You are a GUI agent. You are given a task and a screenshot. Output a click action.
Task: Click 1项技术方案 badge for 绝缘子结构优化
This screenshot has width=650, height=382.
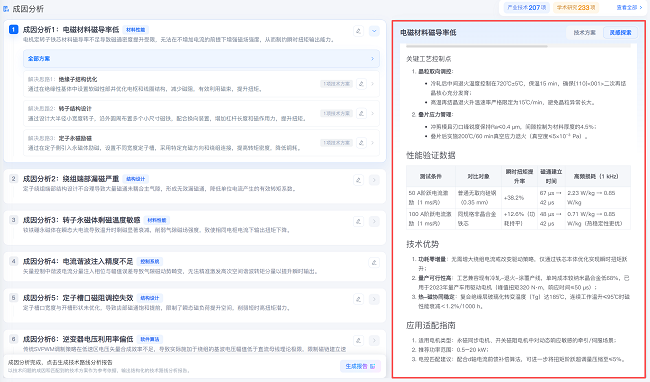(x=336, y=84)
